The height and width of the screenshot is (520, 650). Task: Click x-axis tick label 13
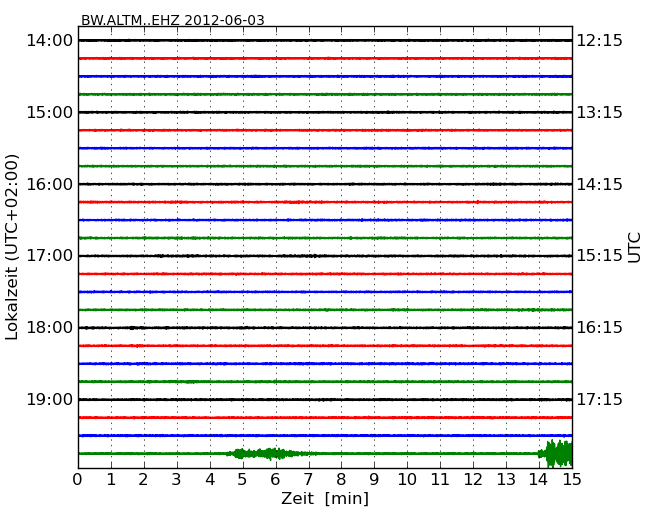click(506, 480)
